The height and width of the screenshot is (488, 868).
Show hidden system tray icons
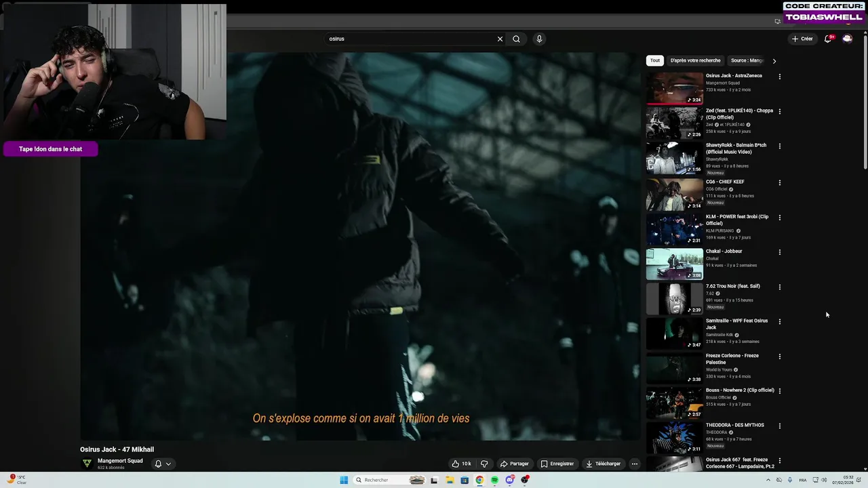click(x=768, y=480)
